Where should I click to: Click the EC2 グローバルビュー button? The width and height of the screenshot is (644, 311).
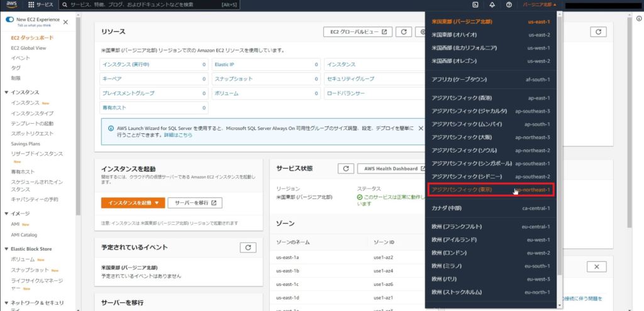[358, 31]
